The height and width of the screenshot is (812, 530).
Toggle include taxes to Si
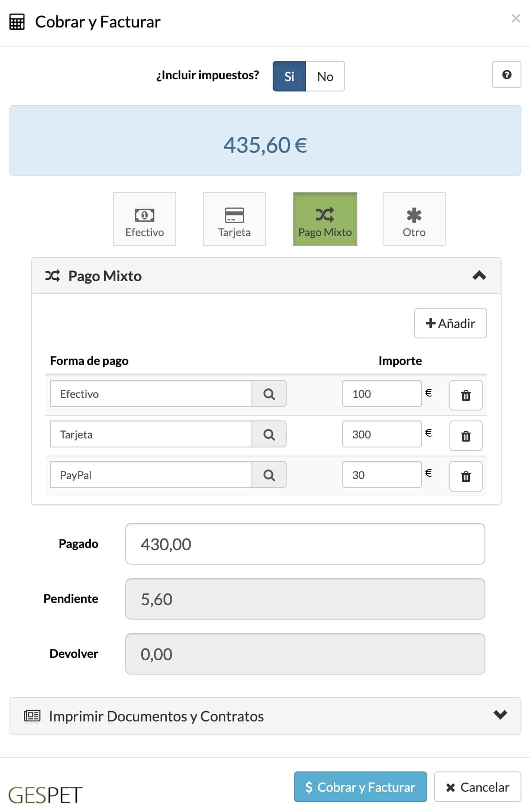[289, 76]
